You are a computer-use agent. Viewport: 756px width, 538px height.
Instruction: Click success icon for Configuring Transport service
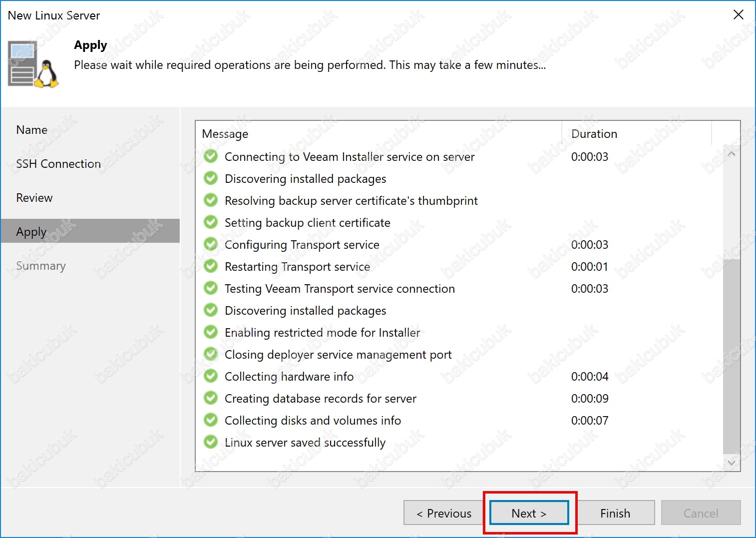[x=211, y=244]
